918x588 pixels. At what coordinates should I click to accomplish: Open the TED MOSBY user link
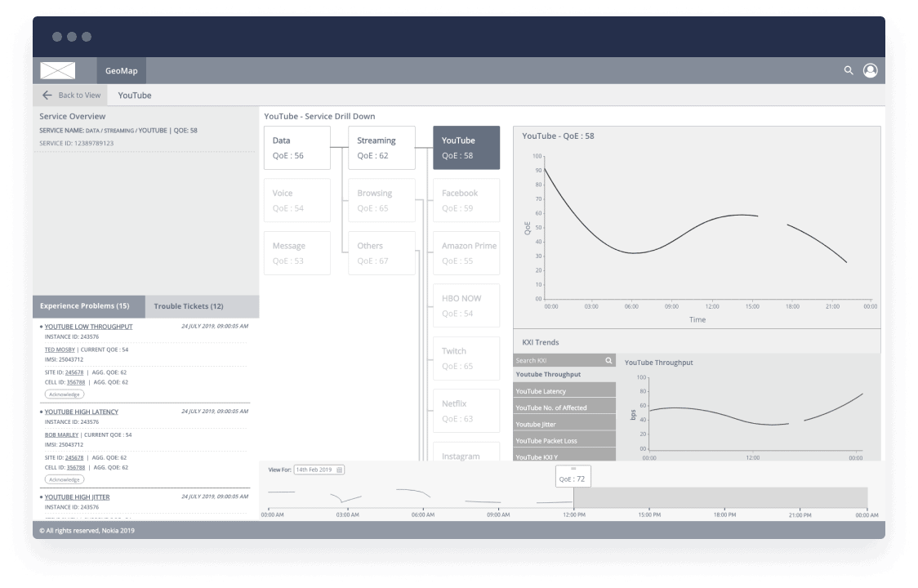[x=60, y=350]
